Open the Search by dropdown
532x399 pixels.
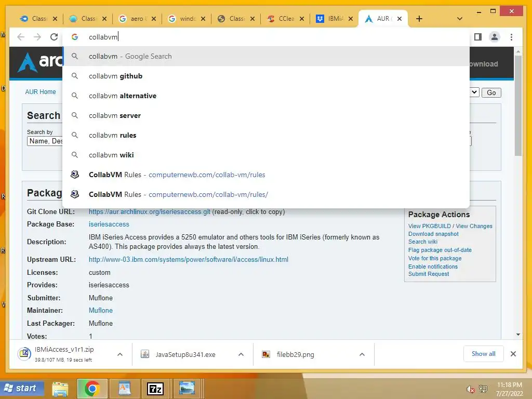pos(45,141)
